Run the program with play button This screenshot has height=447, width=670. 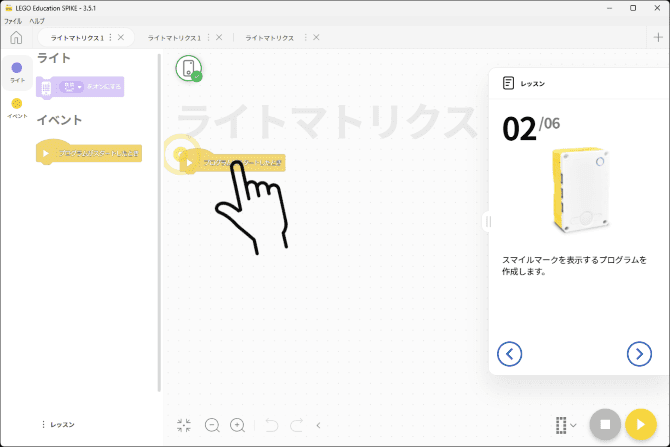(640, 424)
